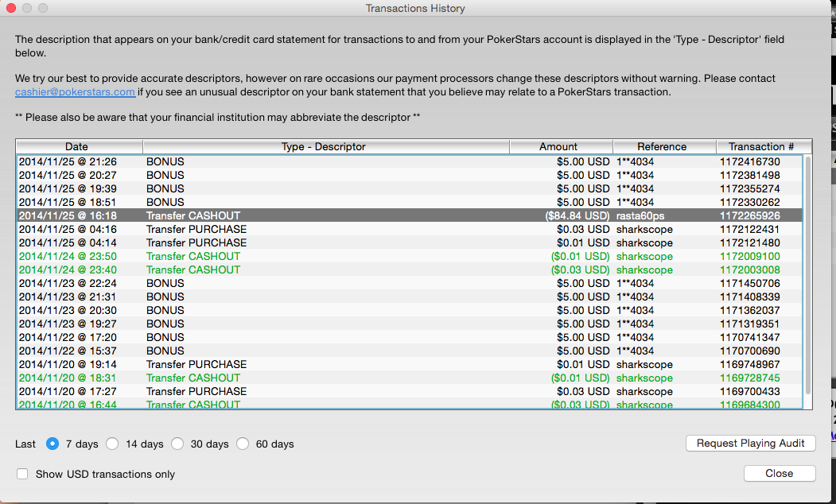Click the transactions list vertical scrollbar

807,275
